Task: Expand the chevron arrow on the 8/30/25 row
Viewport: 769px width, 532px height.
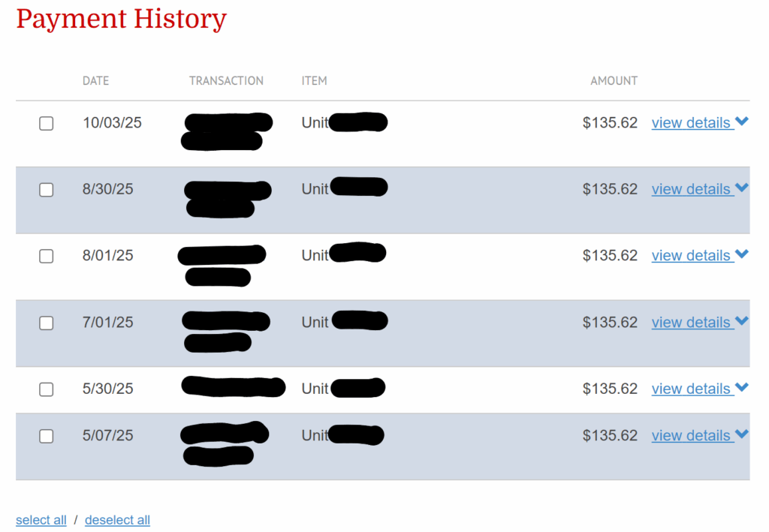Action: 742,188
